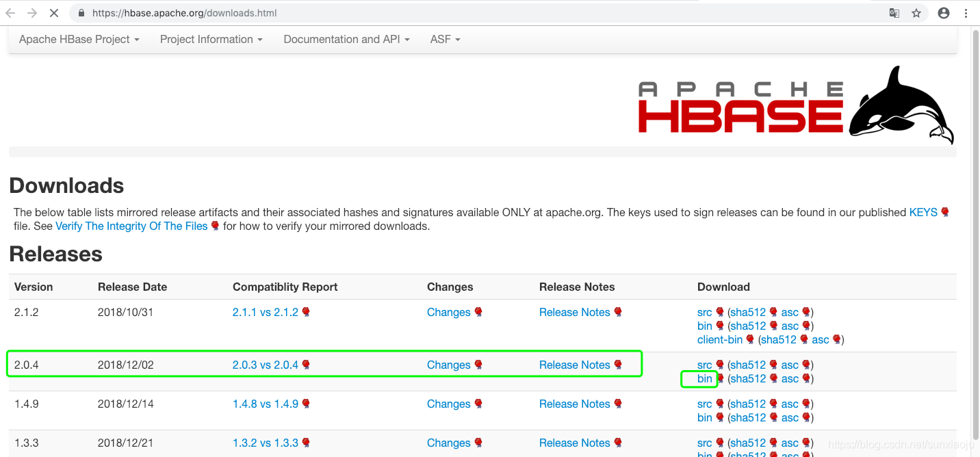Download bin for version 1.4.9
980x457 pixels.
[705, 417]
